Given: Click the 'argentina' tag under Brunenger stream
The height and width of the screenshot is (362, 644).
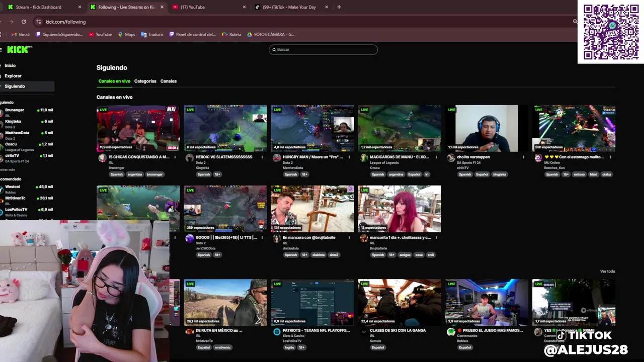Looking at the screenshot, I should pos(135,174).
